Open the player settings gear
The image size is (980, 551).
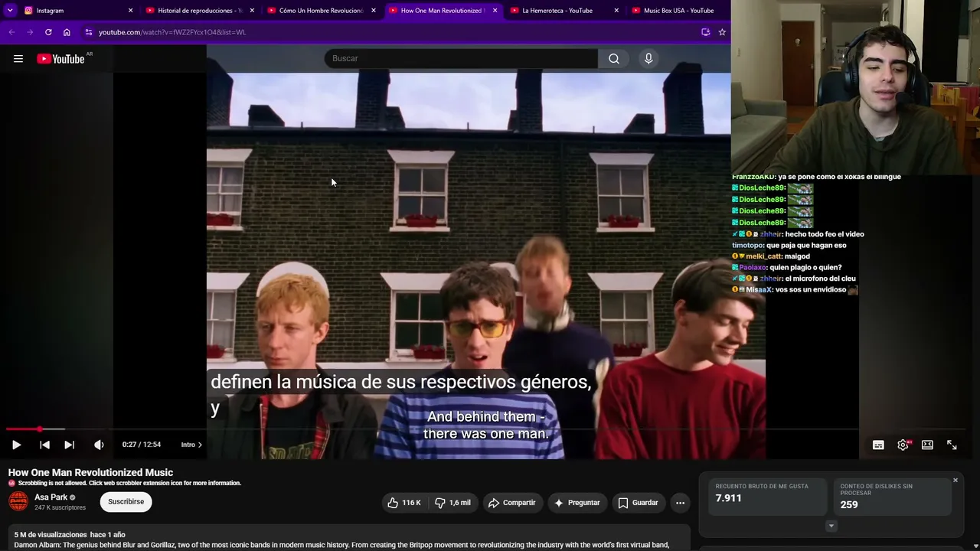pyautogui.click(x=903, y=445)
